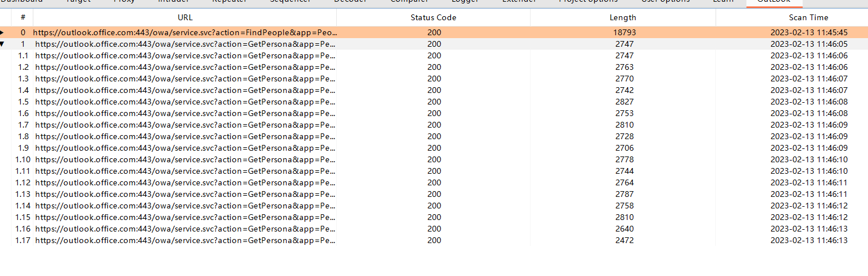Sort by the Scan Time column header
The width and height of the screenshot is (868, 276).
click(x=809, y=17)
